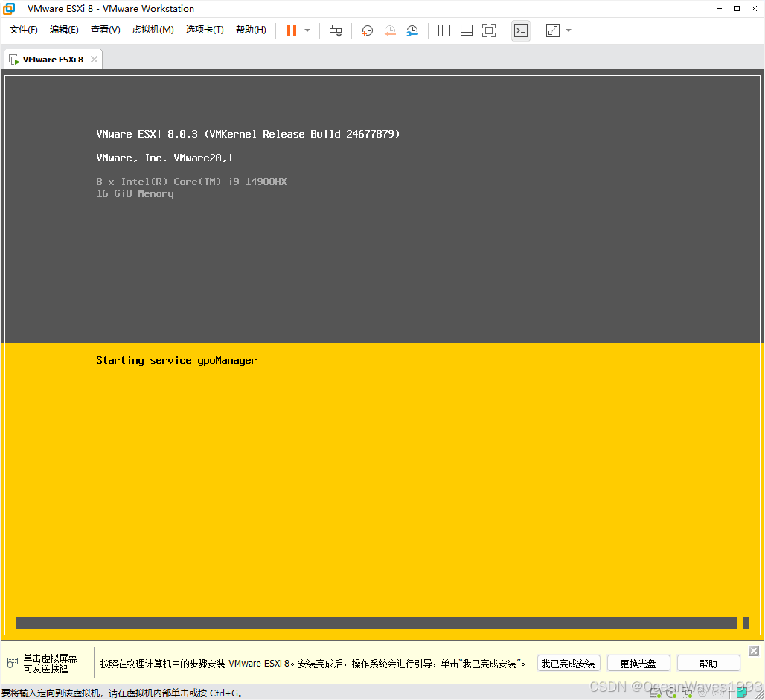Screen dimensions: 765x700
Task: Open the 虚拟机(M) menu
Action: tap(153, 30)
